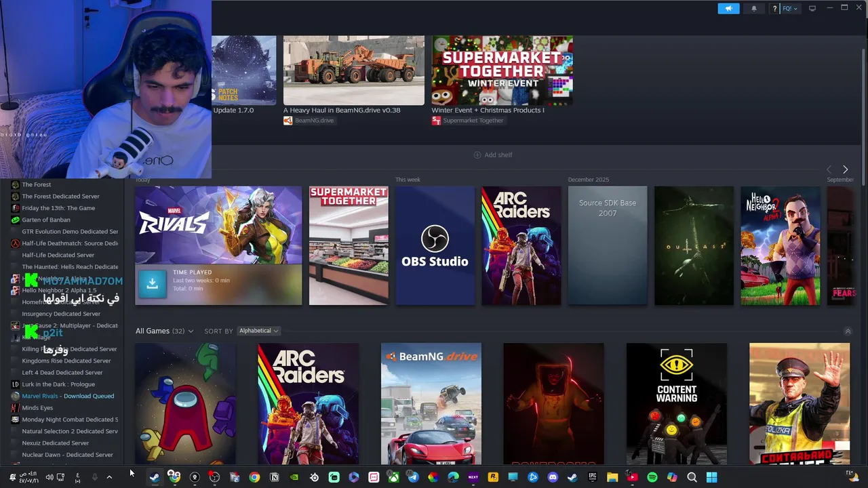Select OBS Studio recent card
Image resolution: width=868 pixels, height=488 pixels.
pos(435,245)
